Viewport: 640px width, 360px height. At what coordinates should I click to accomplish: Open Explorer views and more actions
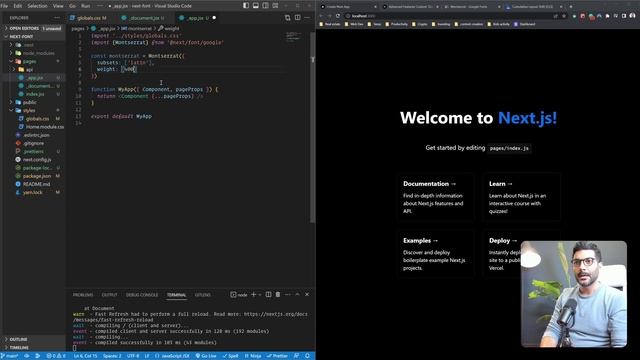(x=57, y=18)
